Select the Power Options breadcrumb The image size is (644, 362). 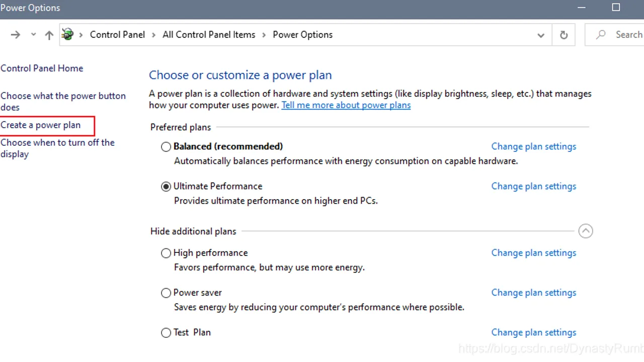tap(302, 35)
